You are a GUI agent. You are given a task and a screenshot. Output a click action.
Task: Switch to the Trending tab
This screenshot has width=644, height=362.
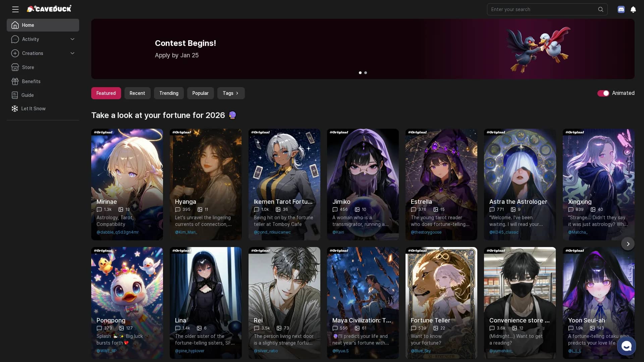click(x=169, y=93)
